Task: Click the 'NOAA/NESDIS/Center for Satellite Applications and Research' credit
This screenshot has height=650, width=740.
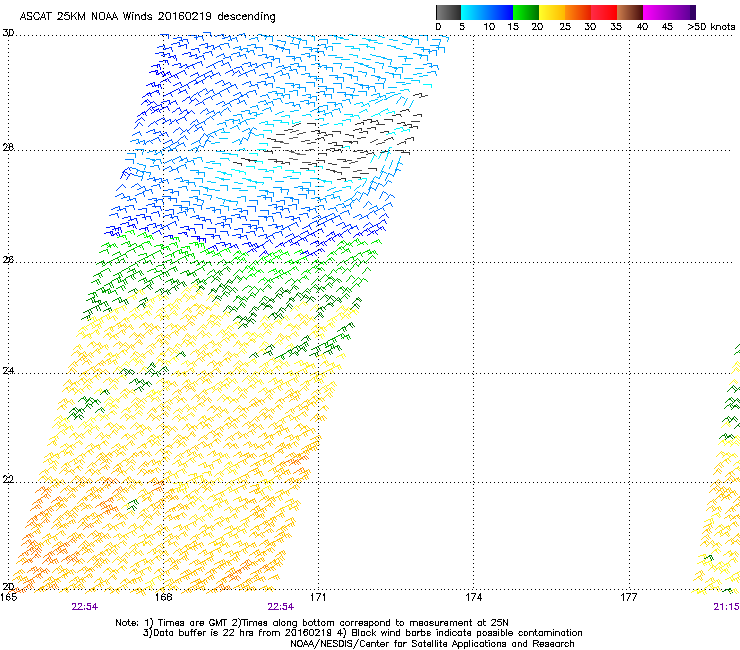Action: (x=432, y=644)
